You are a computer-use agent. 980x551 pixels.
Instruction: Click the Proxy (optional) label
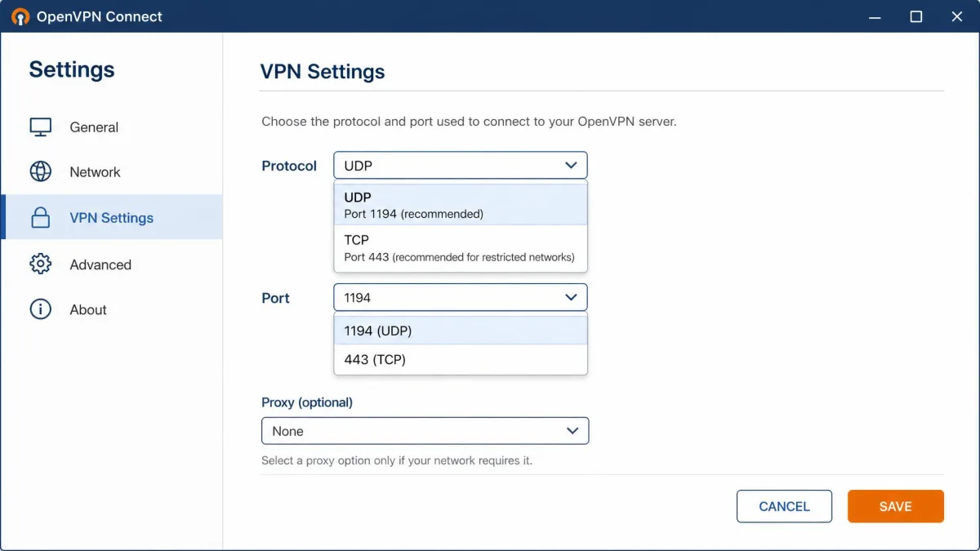coord(307,402)
